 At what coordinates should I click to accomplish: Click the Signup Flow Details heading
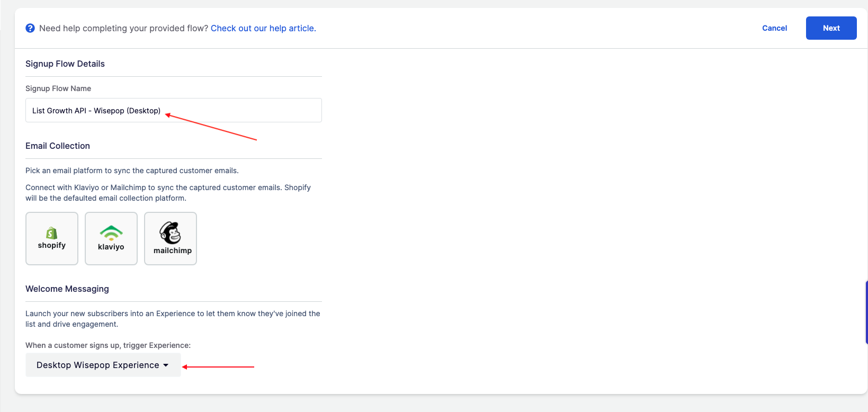point(65,64)
